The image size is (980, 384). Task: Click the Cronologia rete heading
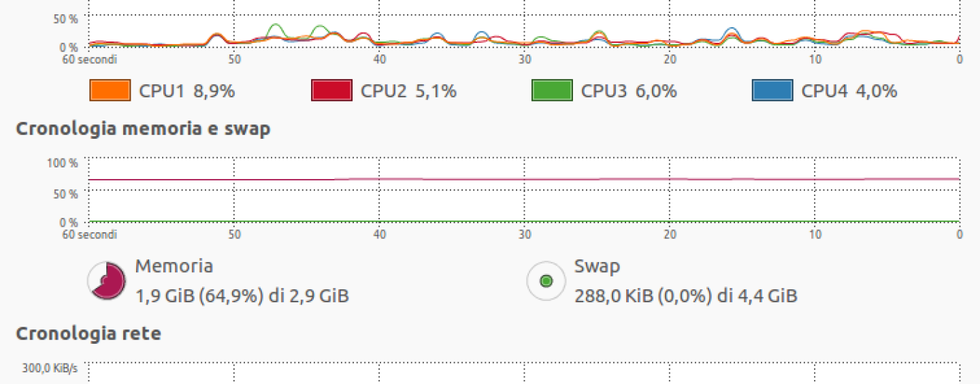click(x=88, y=334)
